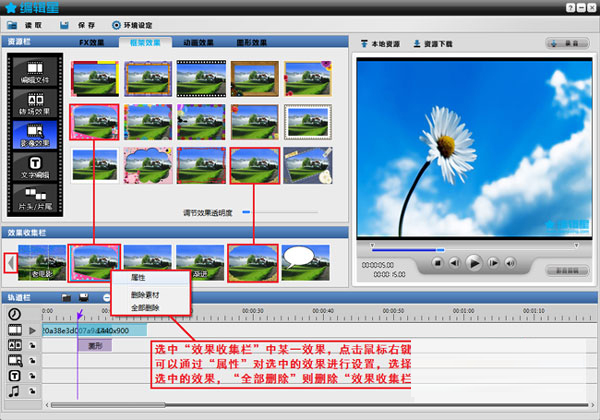
Task: Click the video track film icon
Action: [x=15, y=330]
